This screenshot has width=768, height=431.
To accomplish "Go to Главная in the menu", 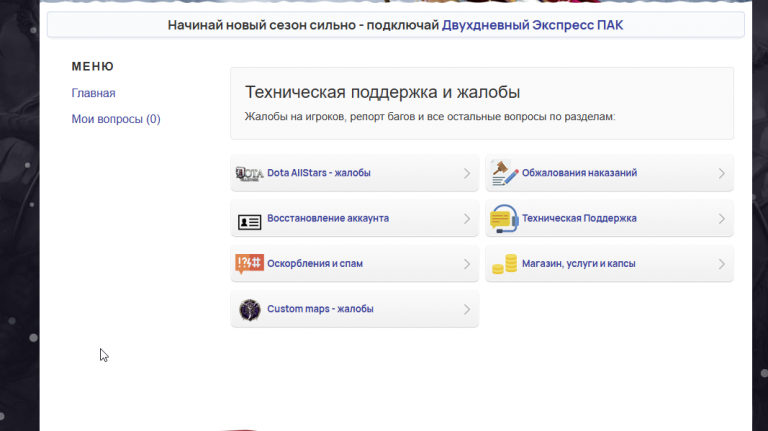I will pos(94,93).
